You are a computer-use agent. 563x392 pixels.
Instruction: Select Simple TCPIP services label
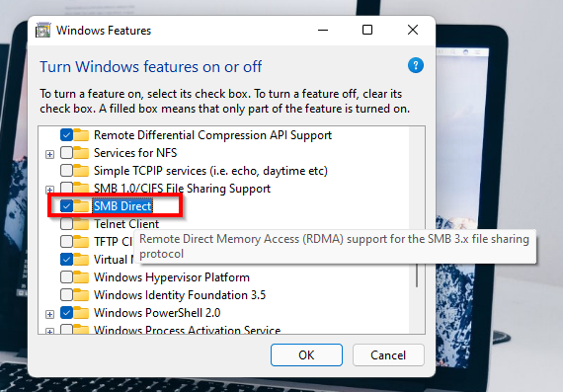click(210, 171)
